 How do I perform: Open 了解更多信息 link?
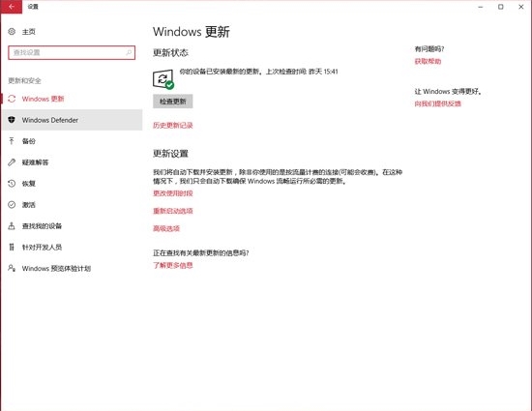point(173,265)
